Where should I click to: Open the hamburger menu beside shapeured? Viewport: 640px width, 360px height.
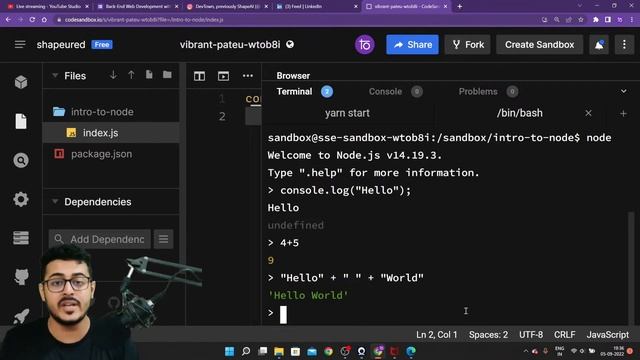coord(20,44)
